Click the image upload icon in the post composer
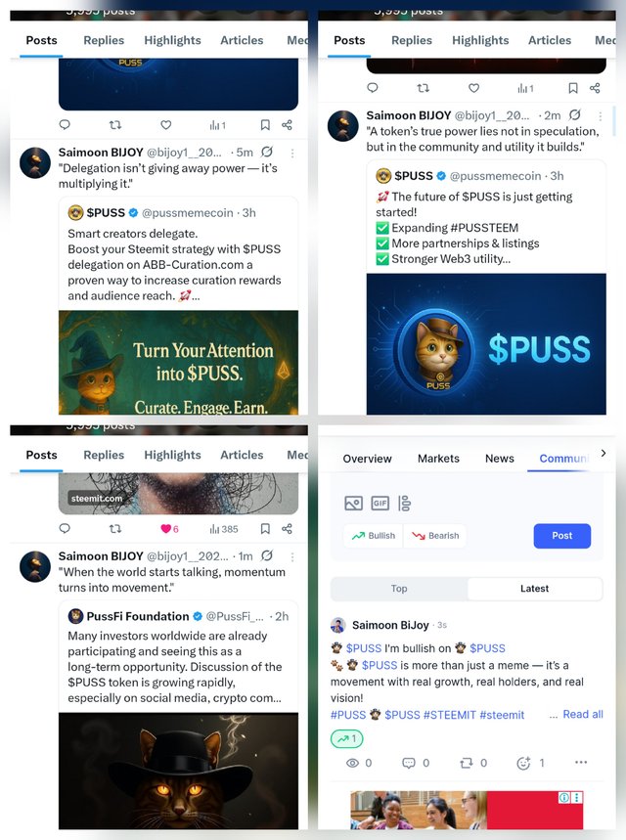626x840 pixels. click(353, 503)
